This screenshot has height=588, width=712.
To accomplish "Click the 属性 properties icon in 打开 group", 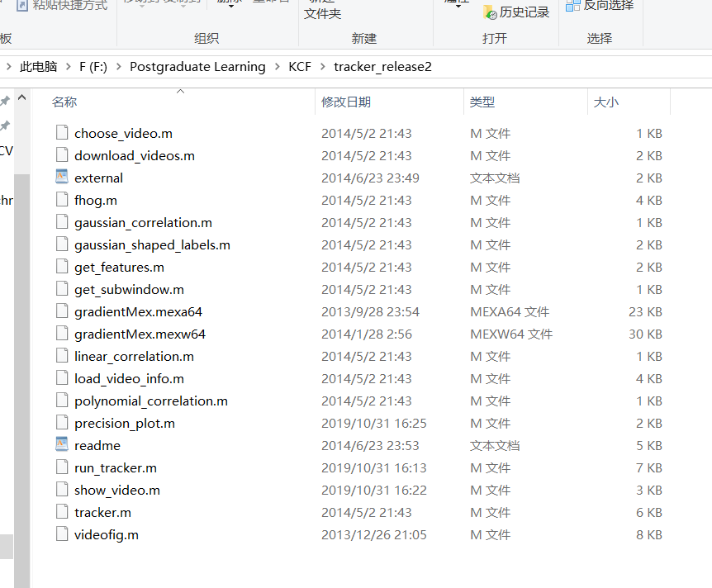I will pyautogui.click(x=457, y=5).
